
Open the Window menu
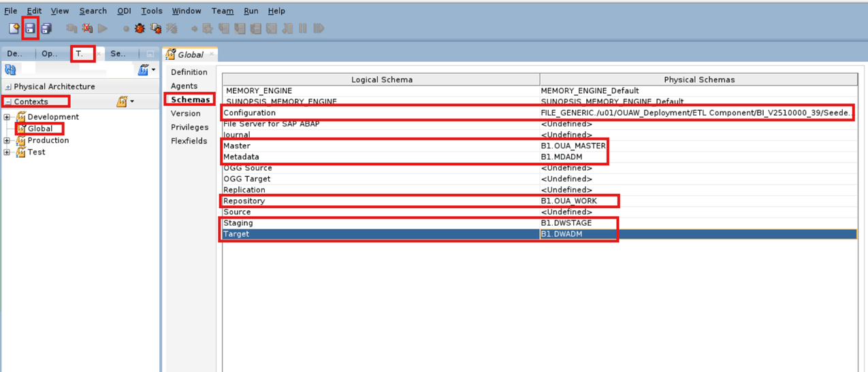coord(187,11)
